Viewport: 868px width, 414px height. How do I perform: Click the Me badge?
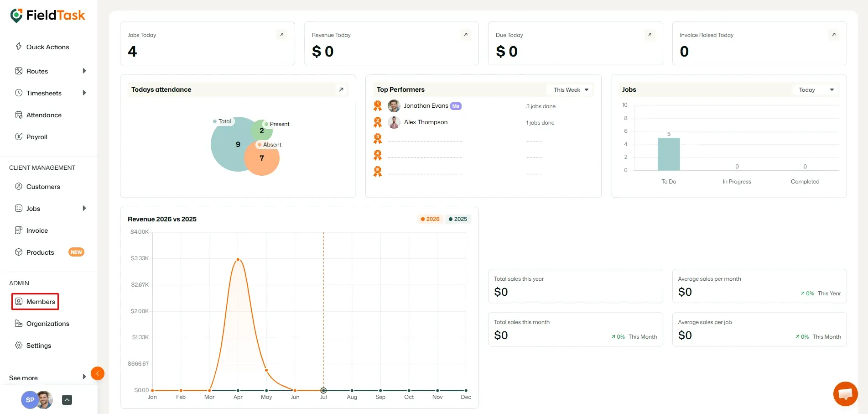[456, 106]
